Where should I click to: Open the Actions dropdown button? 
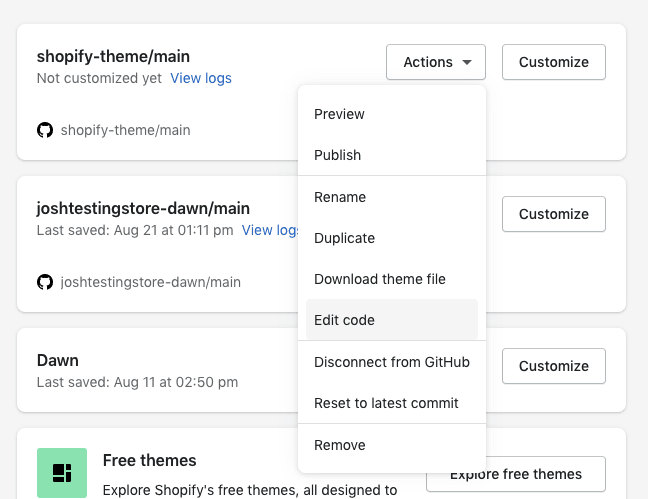(x=436, y=62)
